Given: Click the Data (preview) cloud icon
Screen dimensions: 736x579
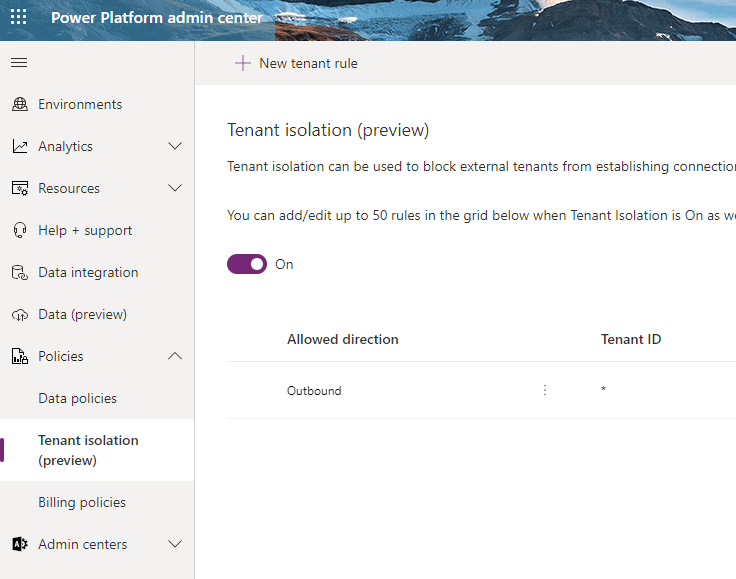Looking at the screenshot, I should pyautogui.click(x=20, y=315).
